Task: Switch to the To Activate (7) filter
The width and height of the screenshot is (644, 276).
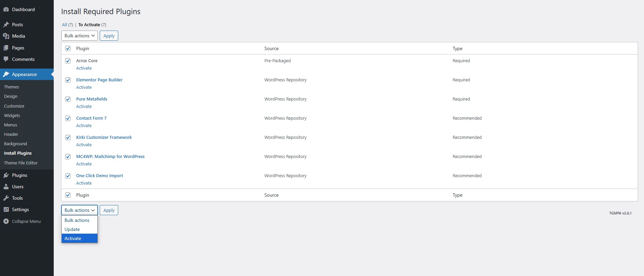Action: 92,25
